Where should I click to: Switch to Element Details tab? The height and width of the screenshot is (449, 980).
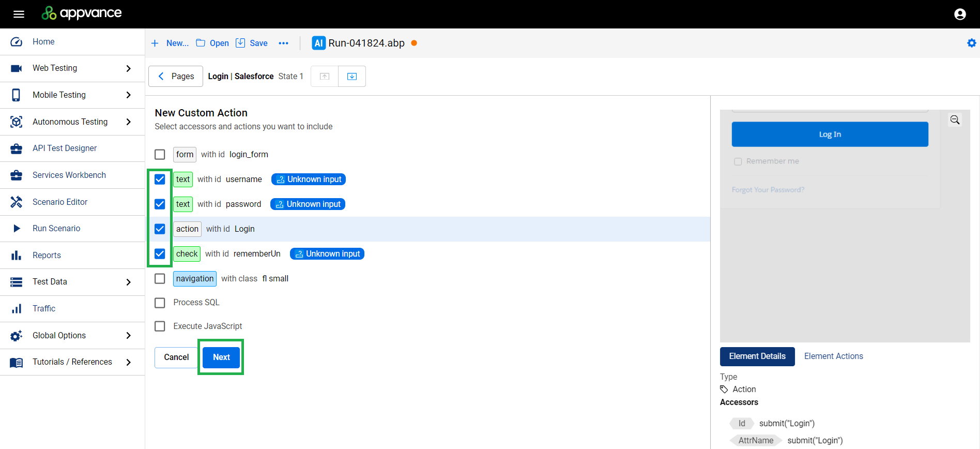[757, 356]
